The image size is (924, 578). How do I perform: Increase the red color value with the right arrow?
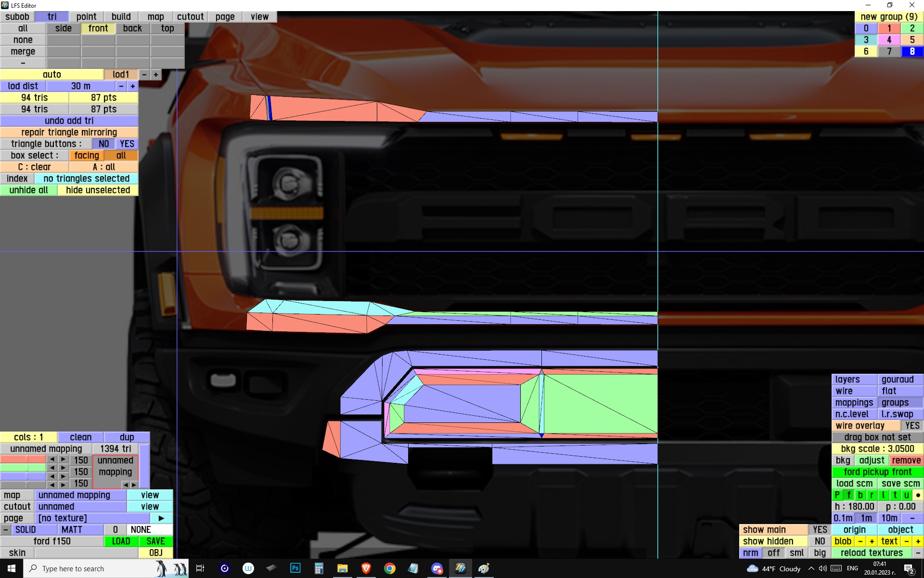[63, 460]
